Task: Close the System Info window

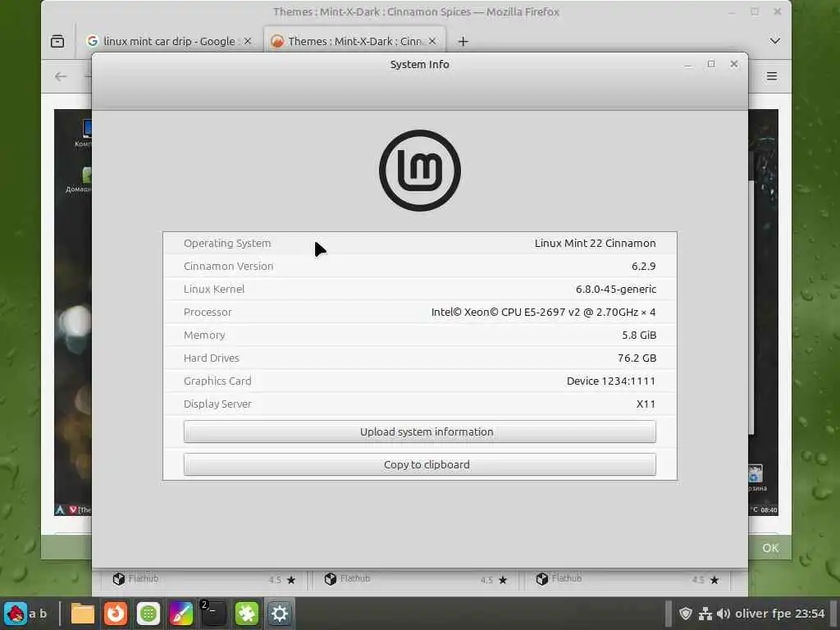Action: (x=734, y=64)
